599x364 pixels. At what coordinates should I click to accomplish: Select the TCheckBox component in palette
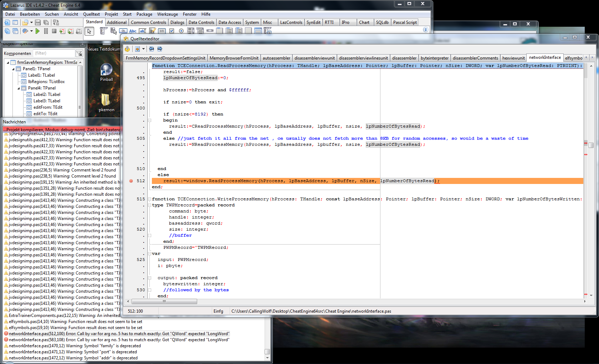pos(172,31)
